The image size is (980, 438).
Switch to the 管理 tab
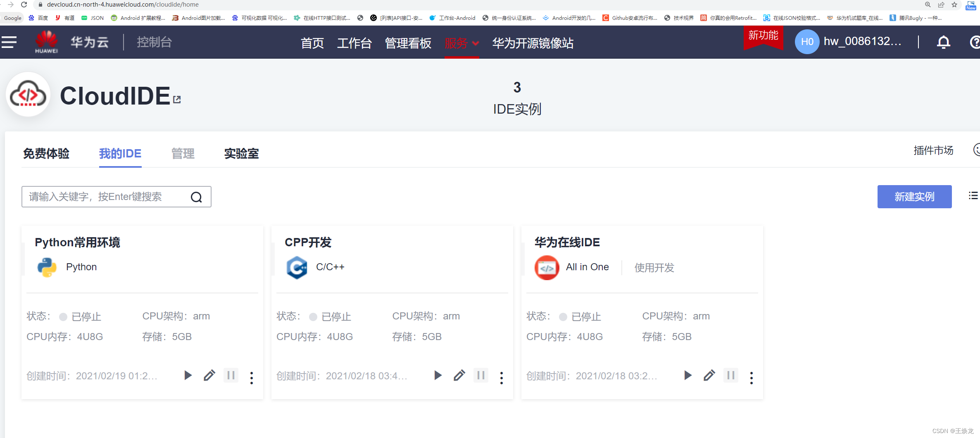[183, 154]
